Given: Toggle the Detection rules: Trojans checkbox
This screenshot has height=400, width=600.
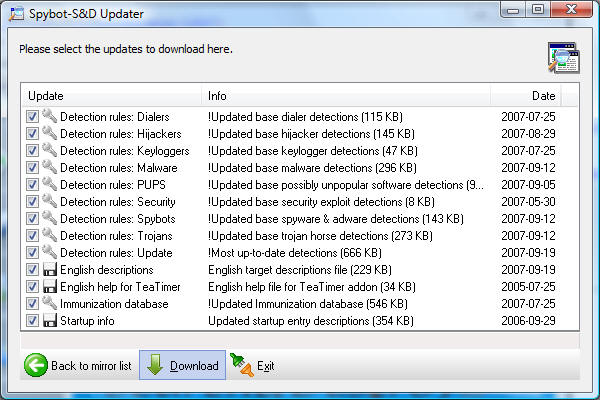Looking at the screenshot, I should click(34, 236).
